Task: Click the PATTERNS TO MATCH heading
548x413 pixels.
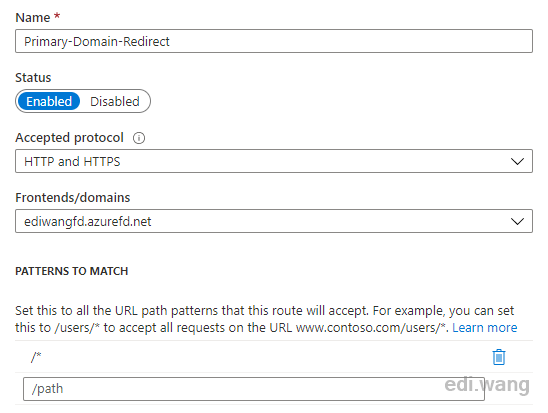Action: point(72,271)
